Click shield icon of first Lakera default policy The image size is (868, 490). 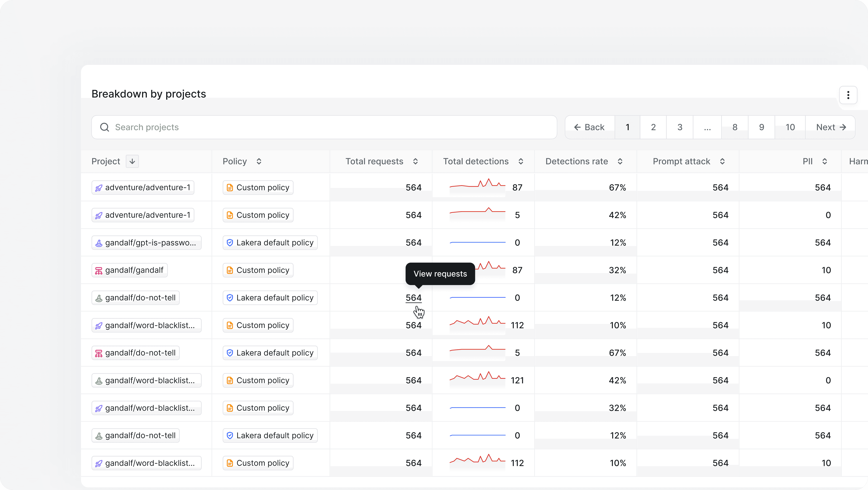230,243
